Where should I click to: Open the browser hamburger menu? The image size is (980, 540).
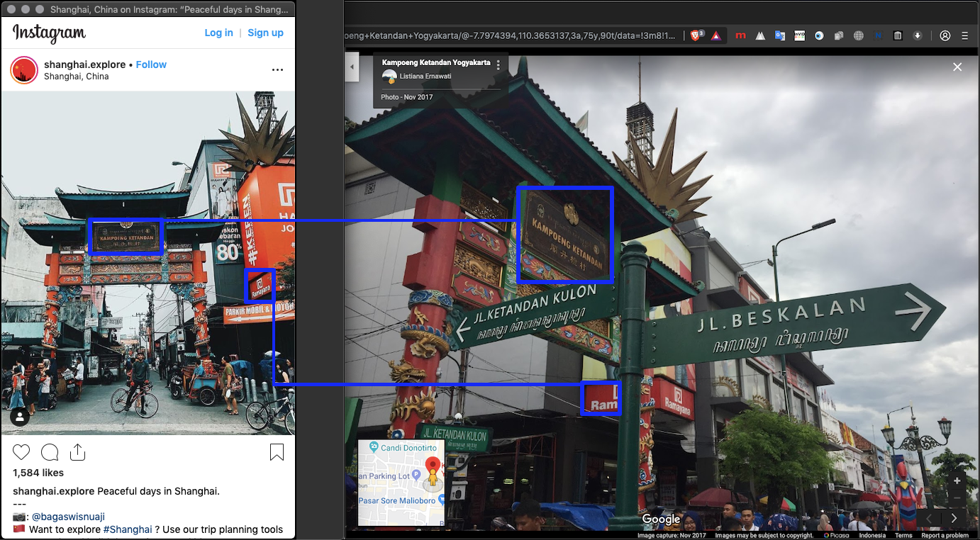964,35
